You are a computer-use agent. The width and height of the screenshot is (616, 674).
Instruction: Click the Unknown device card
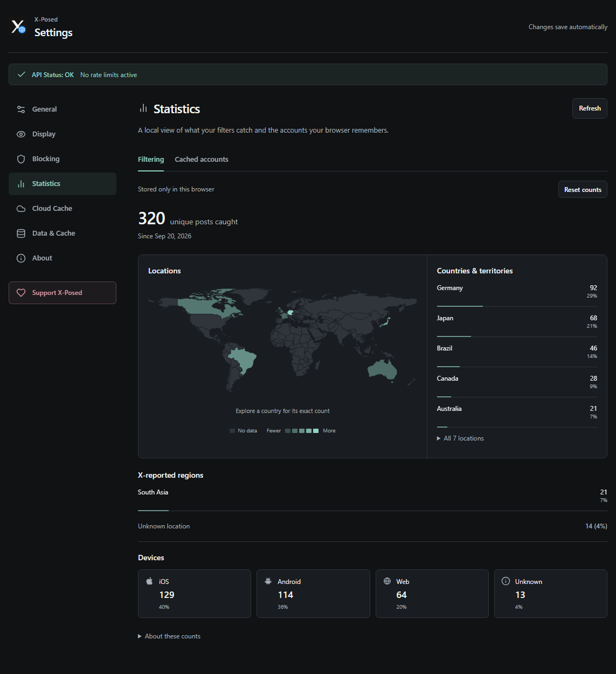[x=551, y=594]
